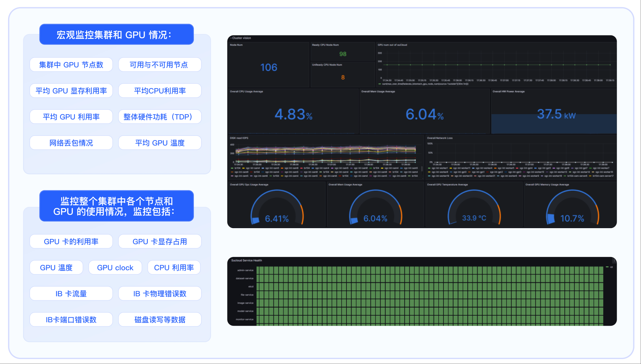Click the Overall HW Power 37.5 kW panel
Viewport: 641px width, 364px height.
(x=556, y=114)
